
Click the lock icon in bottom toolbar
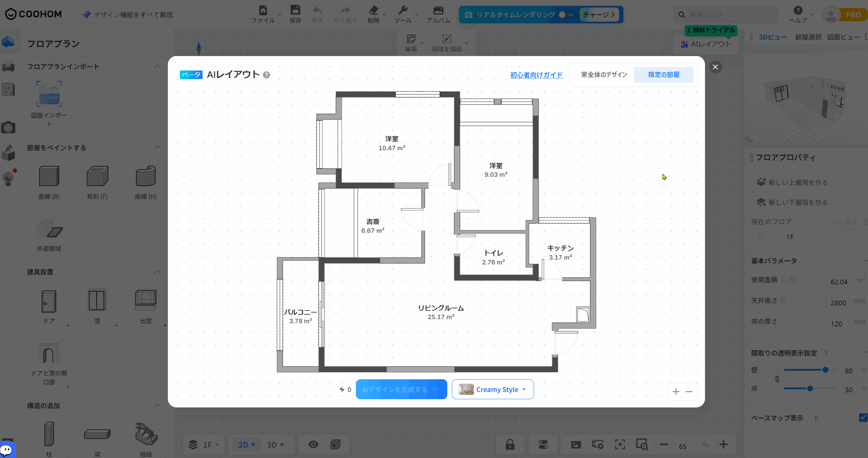510,444
